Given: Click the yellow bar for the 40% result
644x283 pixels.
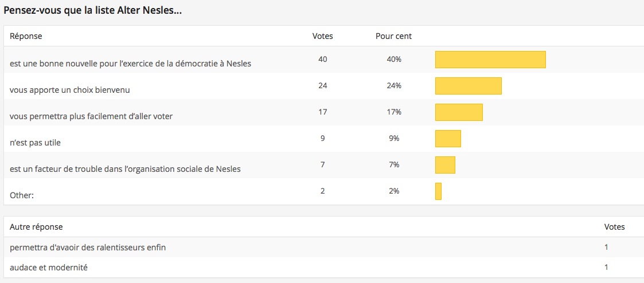Looking at the screenshot, I should (x=490, y=60).
